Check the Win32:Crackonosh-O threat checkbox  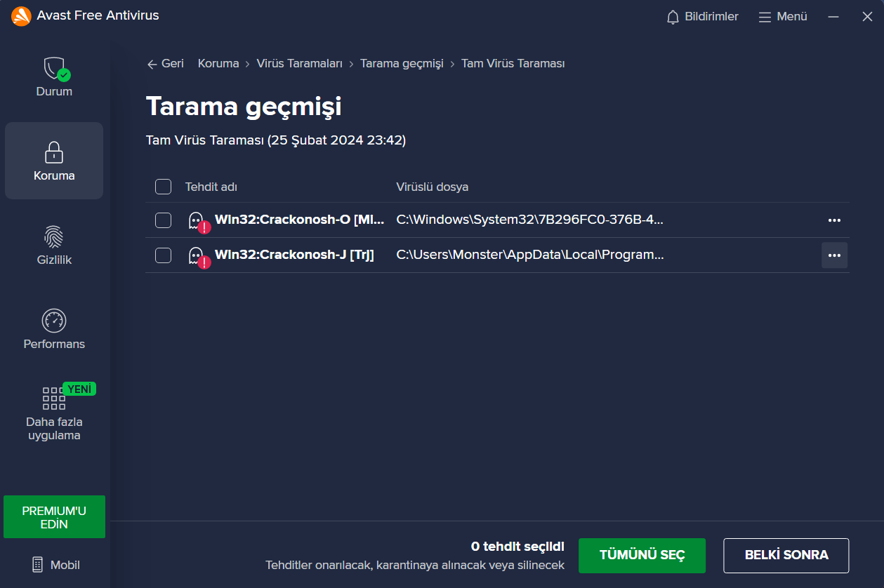(163, 220)
